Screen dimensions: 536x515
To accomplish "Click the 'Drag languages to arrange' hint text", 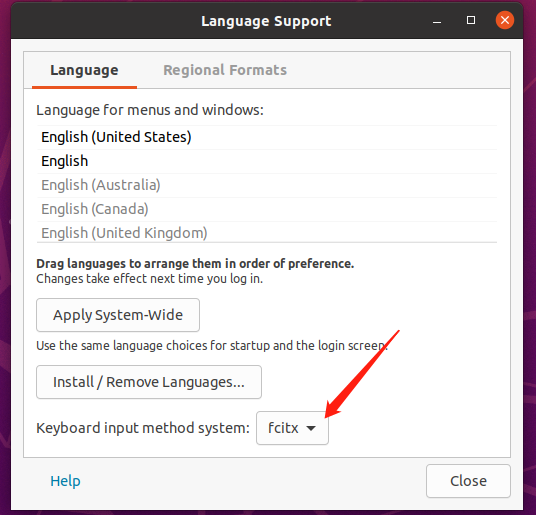I will pyautogui.click(x=195, y=263).
